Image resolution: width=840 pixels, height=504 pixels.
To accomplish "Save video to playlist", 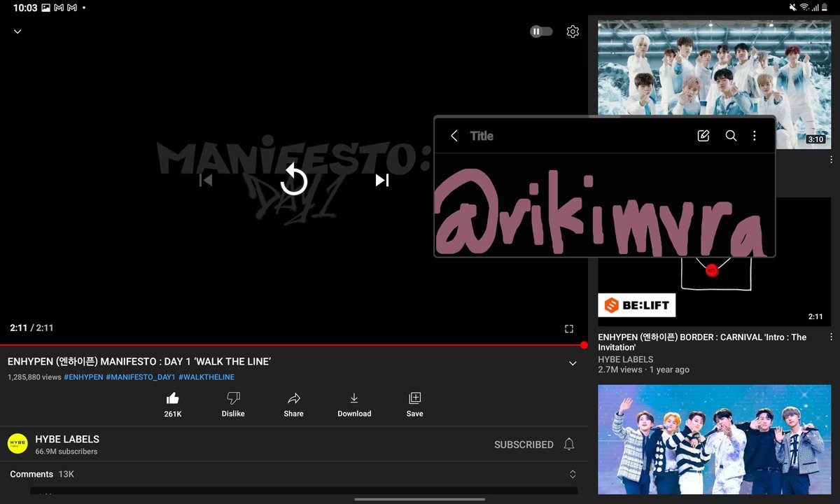I will 415,405.
